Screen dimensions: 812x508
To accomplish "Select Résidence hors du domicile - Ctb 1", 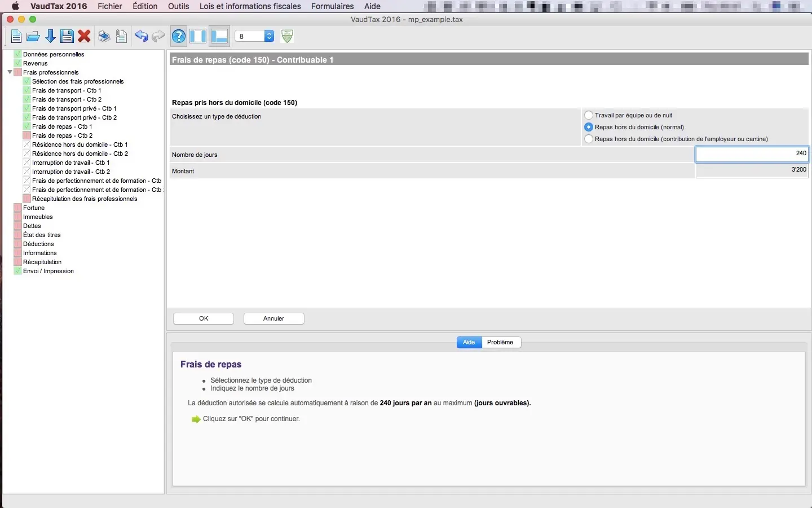I will (x=80, y=144).
